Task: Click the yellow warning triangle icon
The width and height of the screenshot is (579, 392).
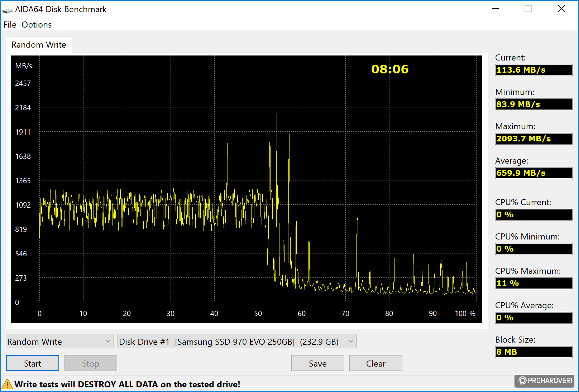Action: pyautogui.click(x=7, y=384)
